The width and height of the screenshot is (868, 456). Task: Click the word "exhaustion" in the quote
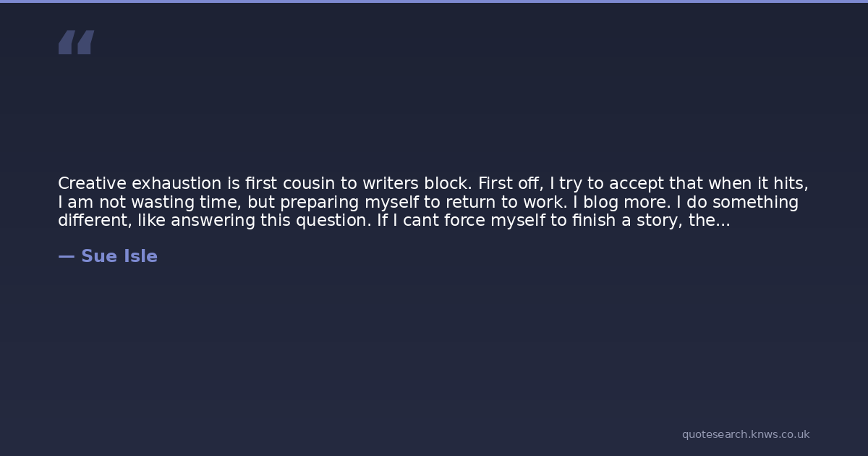[175, 184]
